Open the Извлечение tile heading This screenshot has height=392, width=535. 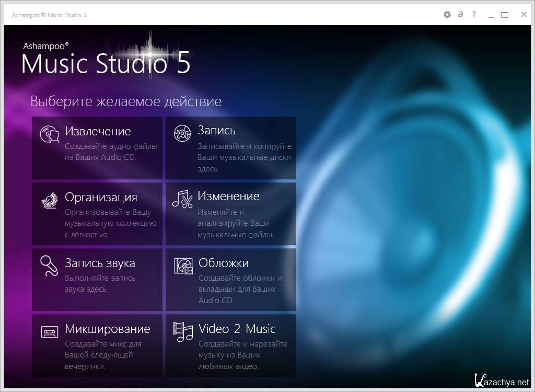click(98, 131)
